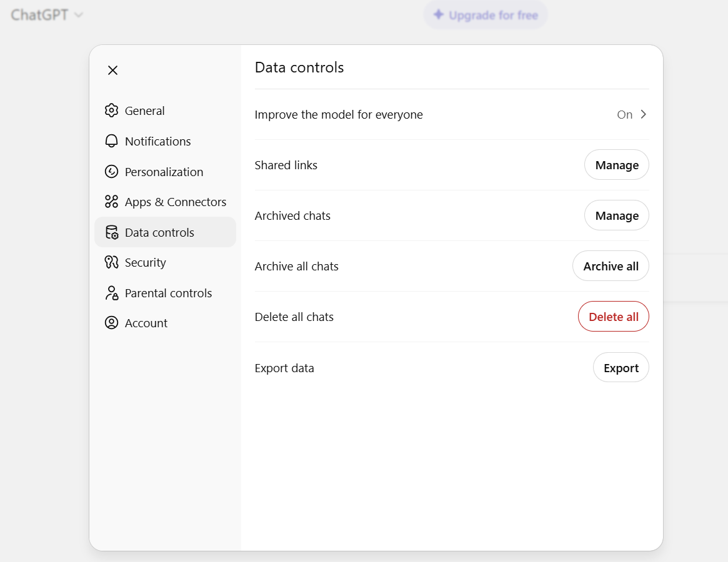Click the 'Shared links' label
This screenshot has width=728, height=562.
286,165
